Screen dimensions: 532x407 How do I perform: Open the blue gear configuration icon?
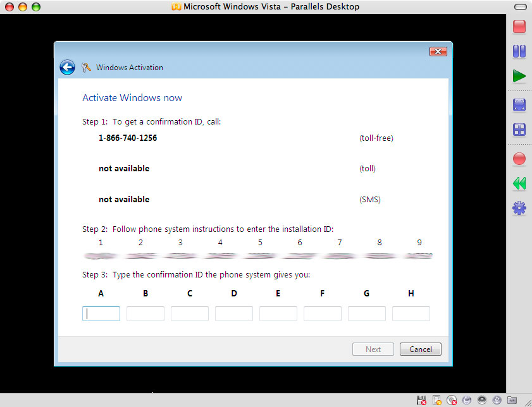coord(519,208)
